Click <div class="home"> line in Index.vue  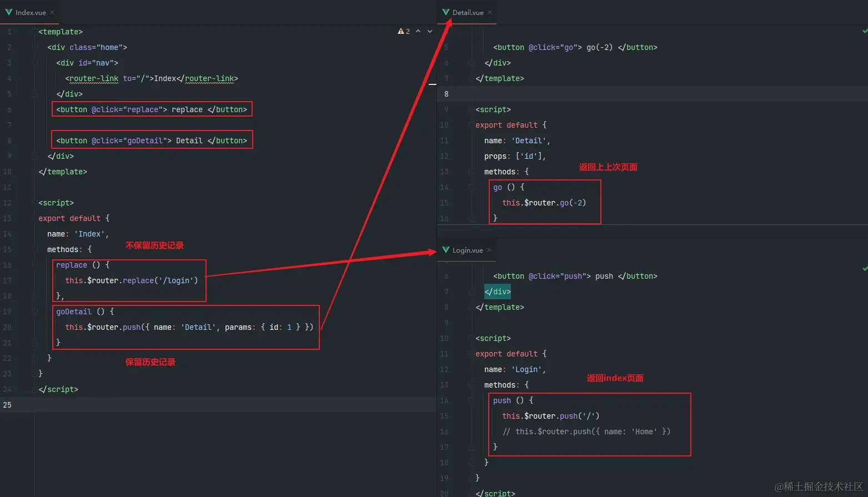pyautogui.click(x=87, y=47)
